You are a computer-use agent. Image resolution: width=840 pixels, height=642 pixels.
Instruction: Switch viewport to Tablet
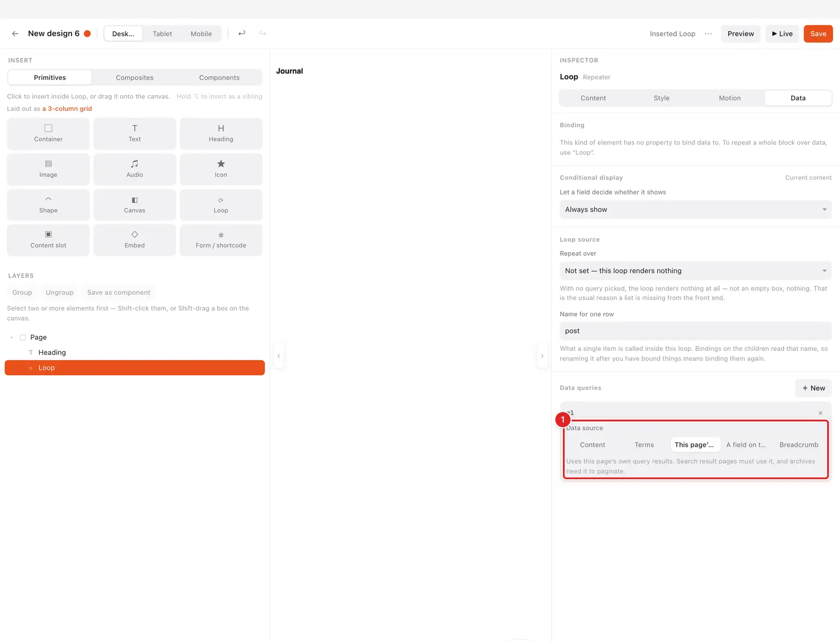(162, 34)
